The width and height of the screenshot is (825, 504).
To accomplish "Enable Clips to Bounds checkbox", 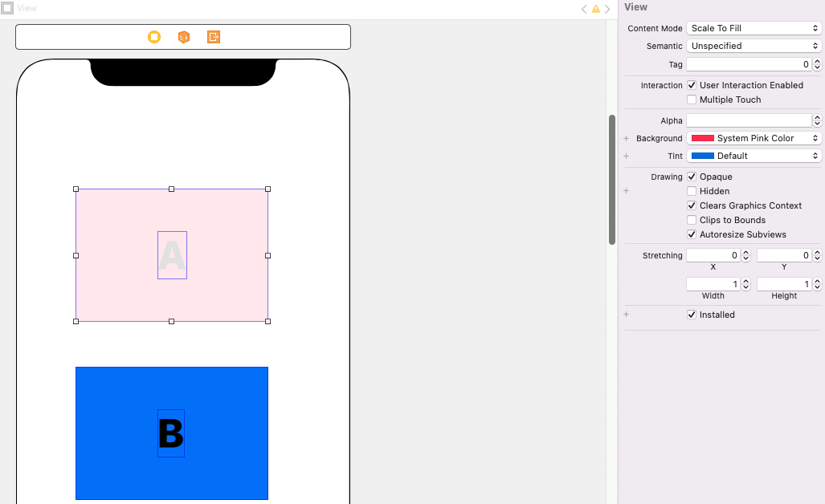I will [x=692, y=220].
